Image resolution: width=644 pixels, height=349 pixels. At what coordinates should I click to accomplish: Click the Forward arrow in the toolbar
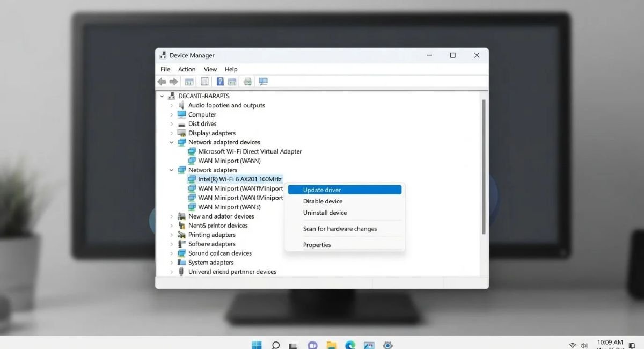173,82
